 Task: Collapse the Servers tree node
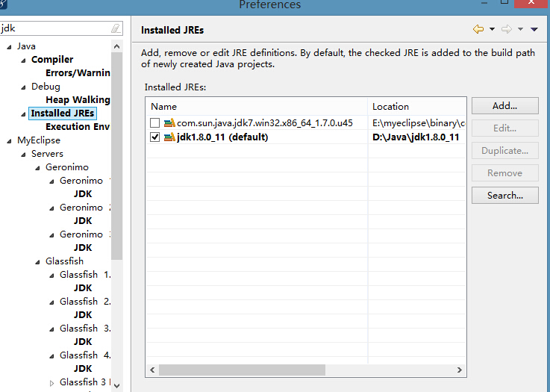click(23, 155)
